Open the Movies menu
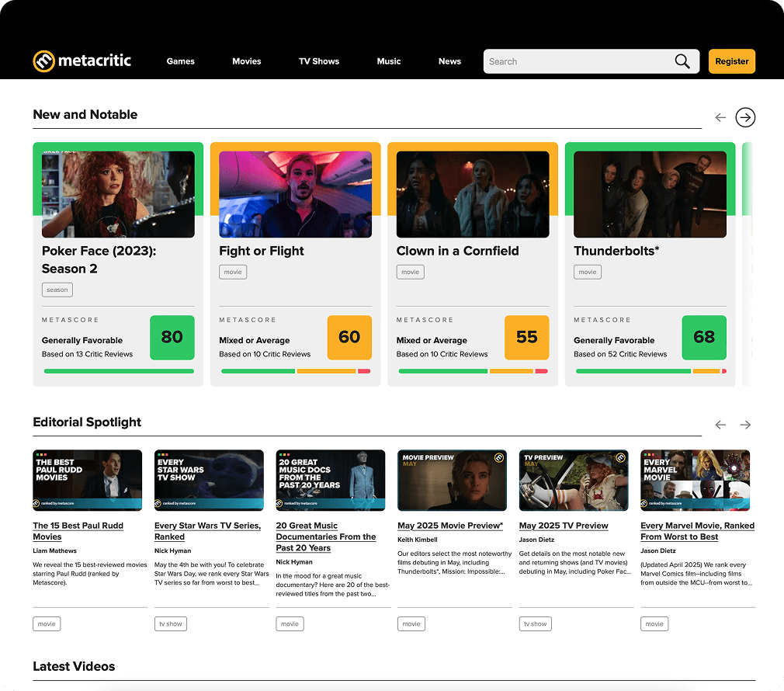Viewport: 784px width, 691px height. point(247,61)
